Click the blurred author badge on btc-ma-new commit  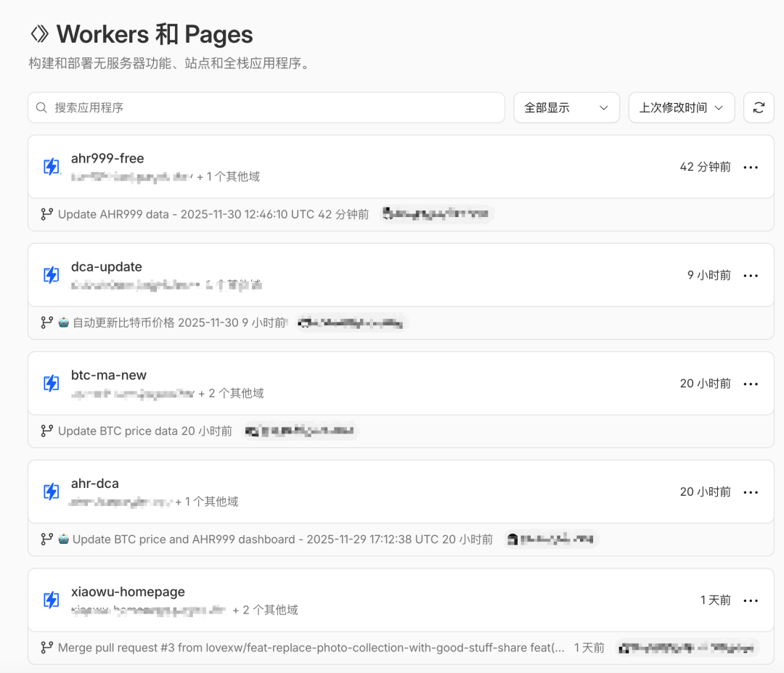pyautogui.click(x=300, y=431)
